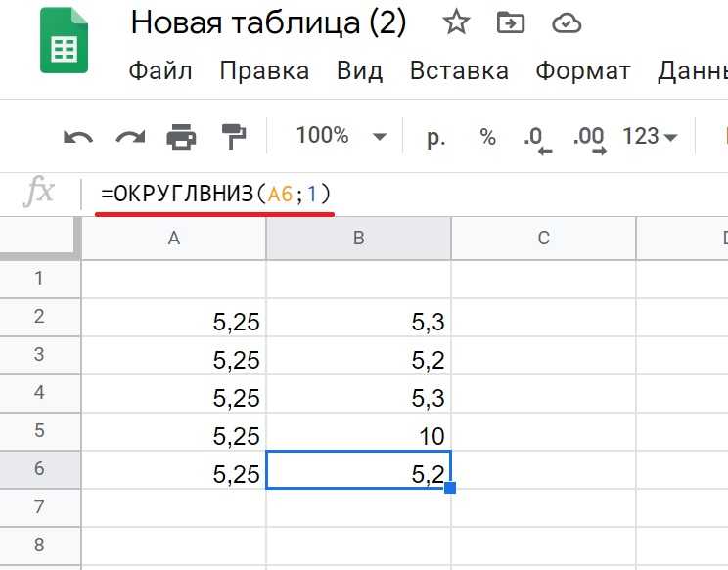
Task: Check the cloud save status icon
Action: pos(567,23)
